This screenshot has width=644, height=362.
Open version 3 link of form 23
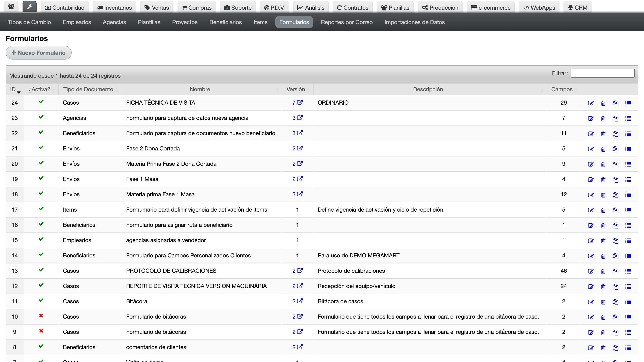pos(297,118)
